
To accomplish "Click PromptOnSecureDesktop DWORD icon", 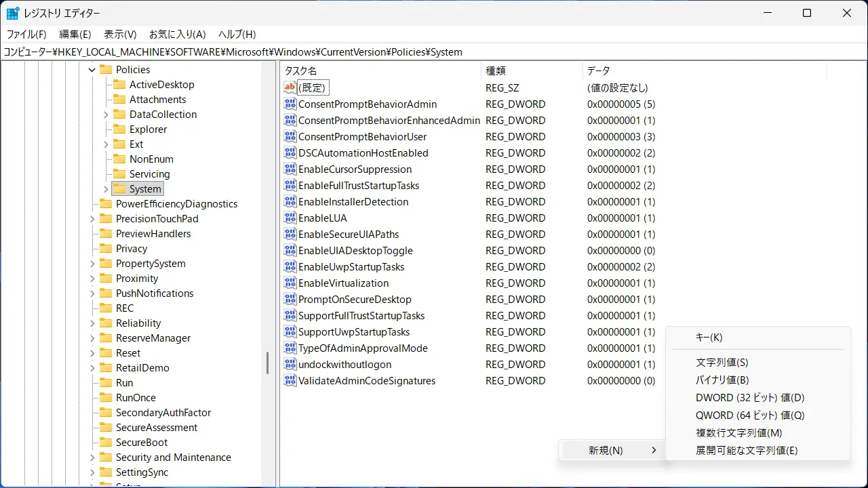I will (290, 299).
